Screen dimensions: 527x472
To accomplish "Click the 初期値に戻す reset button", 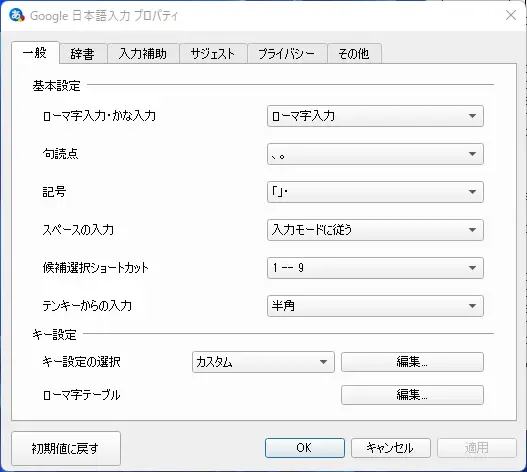I will click(66, 448).
